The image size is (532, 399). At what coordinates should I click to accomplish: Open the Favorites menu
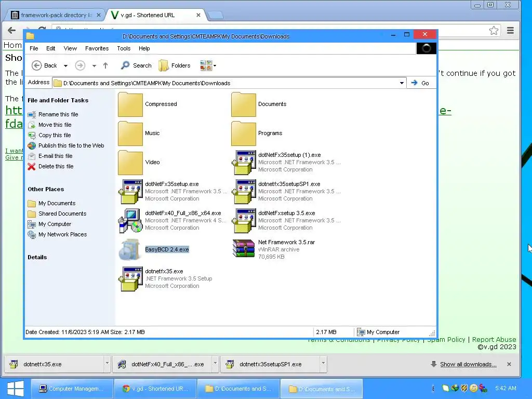click(x=97, y=48)
